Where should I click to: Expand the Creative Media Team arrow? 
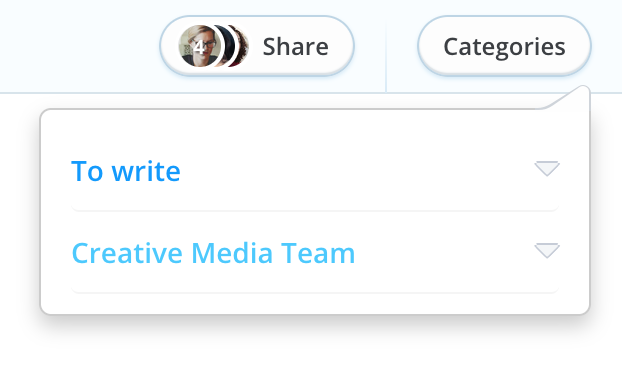tap(547, 250)
